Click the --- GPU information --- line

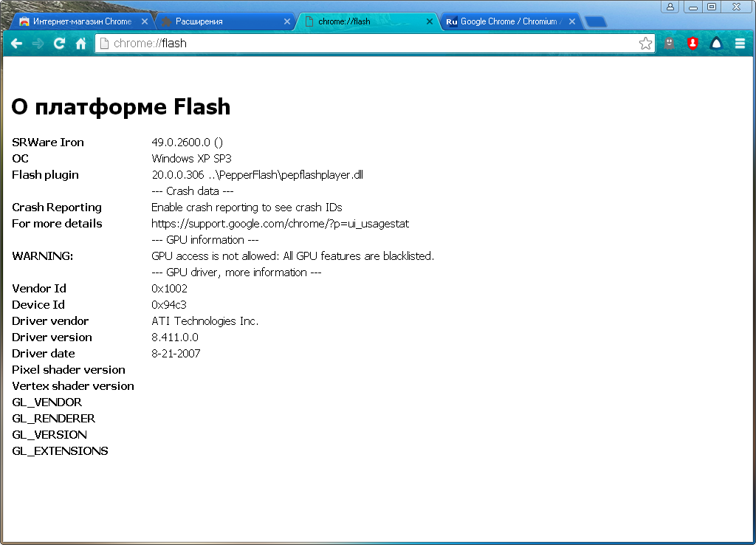[205, 240]
